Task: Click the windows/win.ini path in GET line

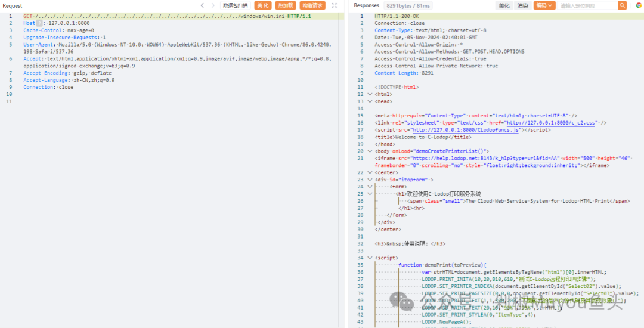Action: pyautogui.click(x=262, y=17)
